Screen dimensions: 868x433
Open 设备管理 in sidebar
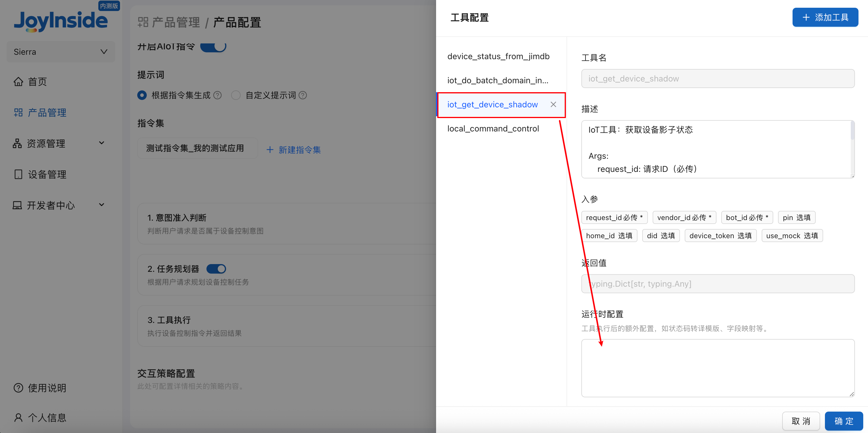point(47,174)
